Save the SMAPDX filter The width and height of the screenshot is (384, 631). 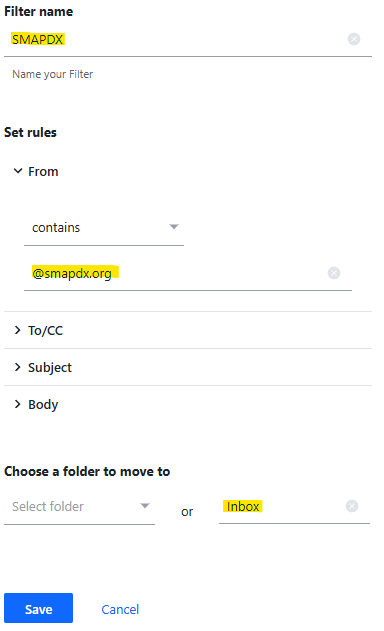click(x=39, y=608)
